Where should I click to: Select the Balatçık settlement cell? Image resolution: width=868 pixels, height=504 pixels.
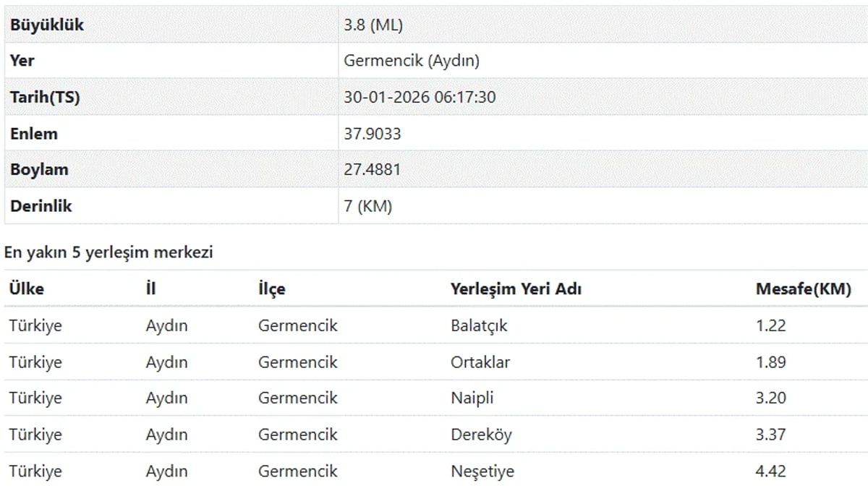[x=479, y=326]
